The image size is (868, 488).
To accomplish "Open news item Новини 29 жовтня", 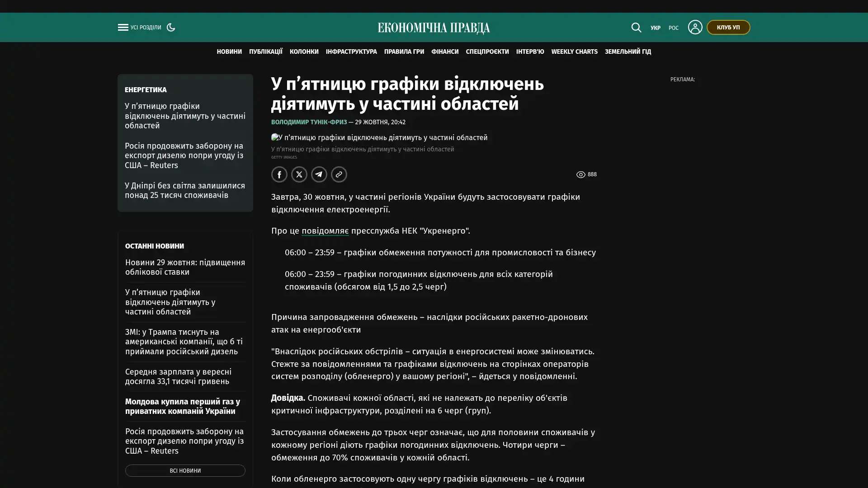I will (185, 267).
